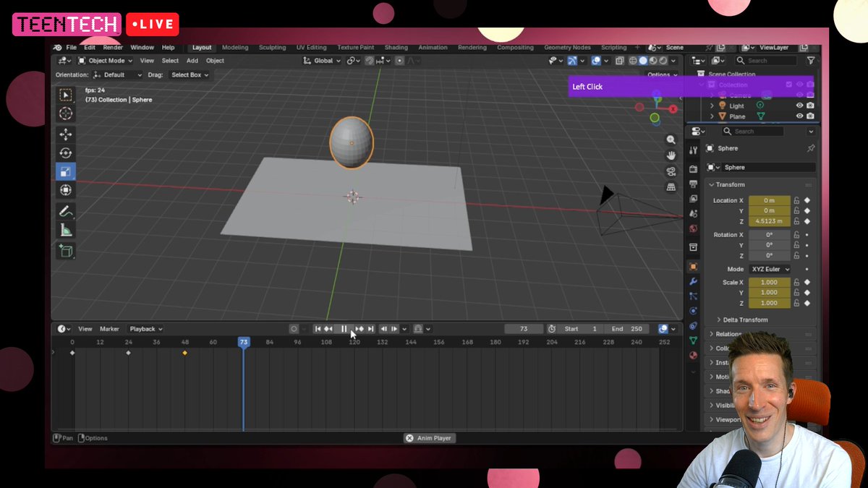Toggle lock on Location X
The height and width of the screenshot is (488, 868).
[796, 201]
